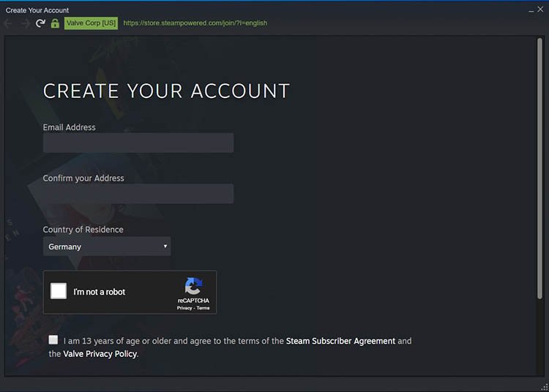Close the Create Your Account window
The height and width of the screenshot is (392, 549).
coord(541,10)
